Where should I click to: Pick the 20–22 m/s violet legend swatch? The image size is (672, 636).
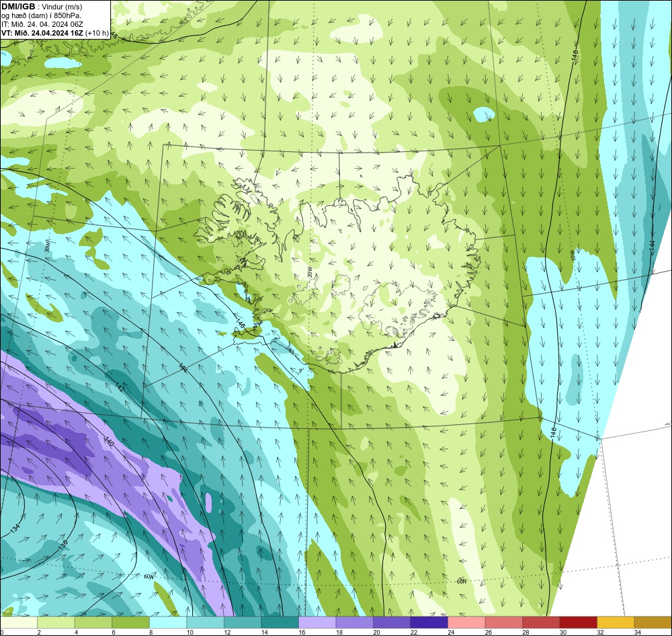[x=392, y=623]
